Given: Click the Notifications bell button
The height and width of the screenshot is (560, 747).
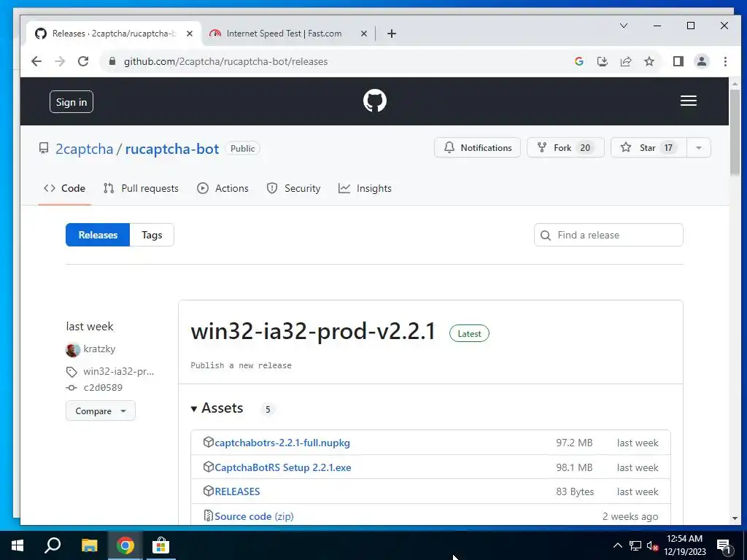Looking at the screenshot, I should point(477,147).
